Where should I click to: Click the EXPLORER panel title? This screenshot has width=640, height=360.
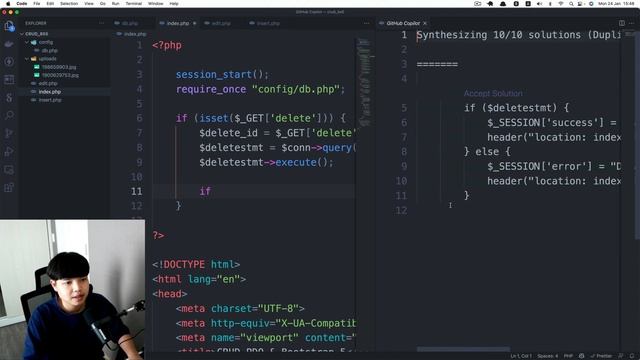pos(36,23)
